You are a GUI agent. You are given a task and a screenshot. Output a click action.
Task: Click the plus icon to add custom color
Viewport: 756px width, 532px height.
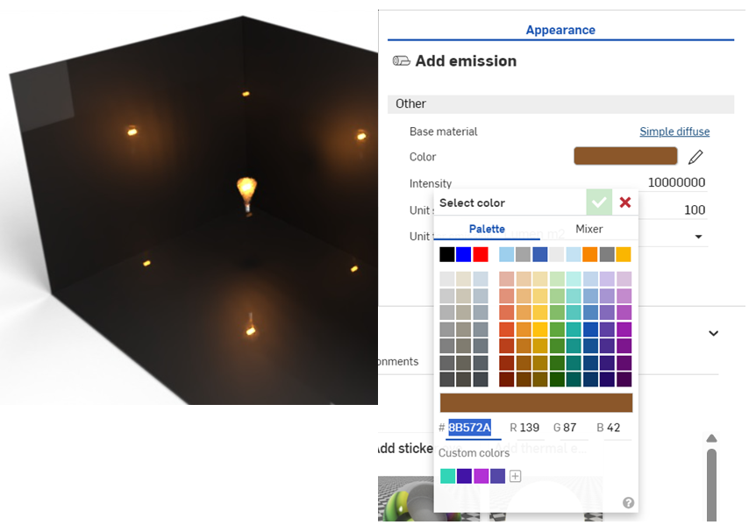516,476
